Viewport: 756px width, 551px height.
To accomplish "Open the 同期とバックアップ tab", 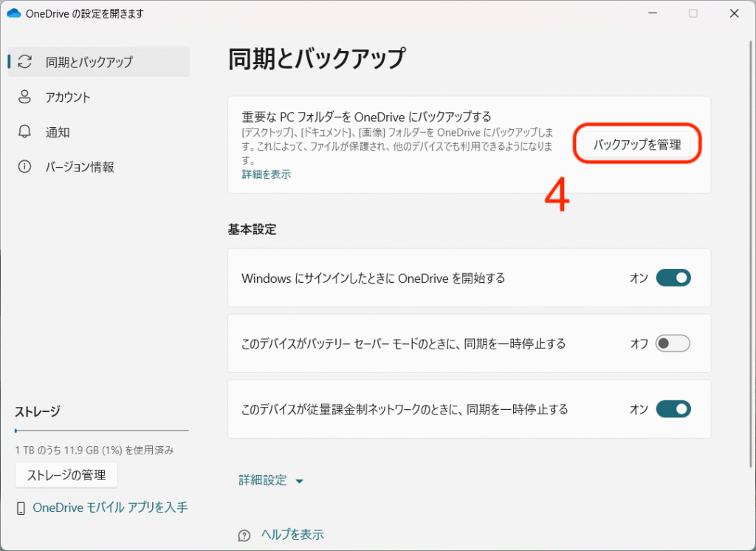I will (x=100, y=62).
